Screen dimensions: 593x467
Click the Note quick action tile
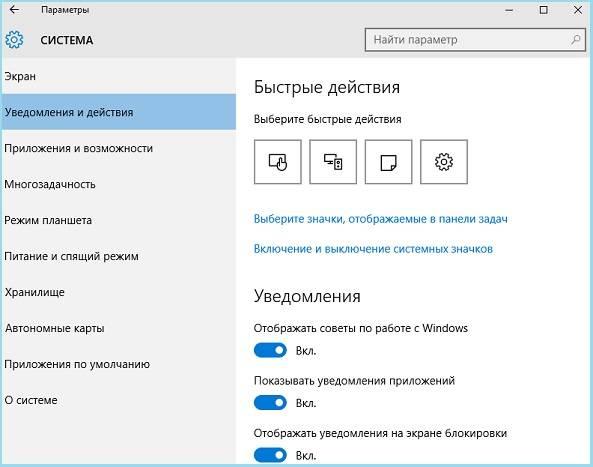pos(388,162)
